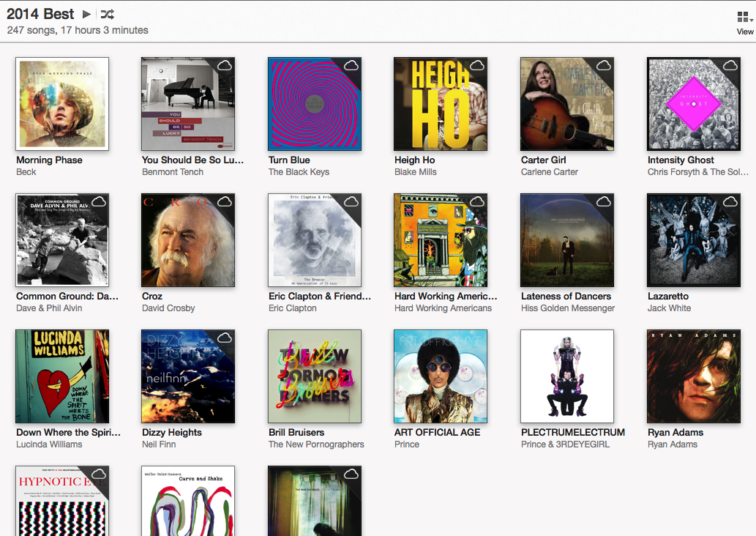This screenshot has width=756, height=536.
Task: Open PLECTRUMELECTRUM album cover
Action: point(567,376)
